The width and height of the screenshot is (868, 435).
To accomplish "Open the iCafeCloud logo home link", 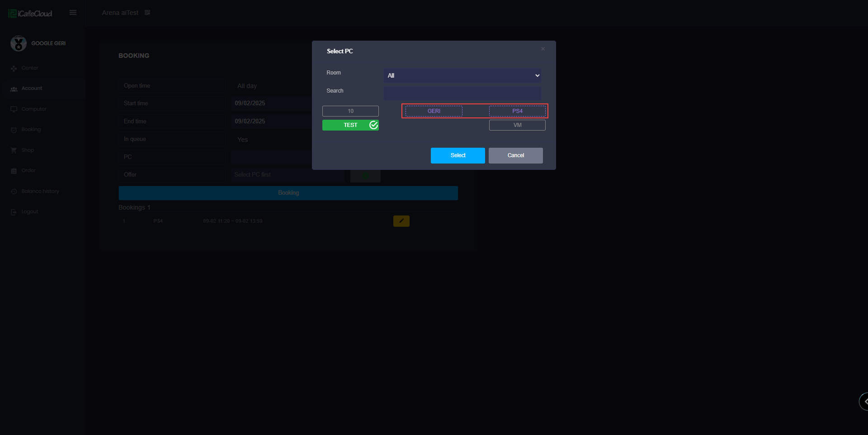I will tap(30, 14).
